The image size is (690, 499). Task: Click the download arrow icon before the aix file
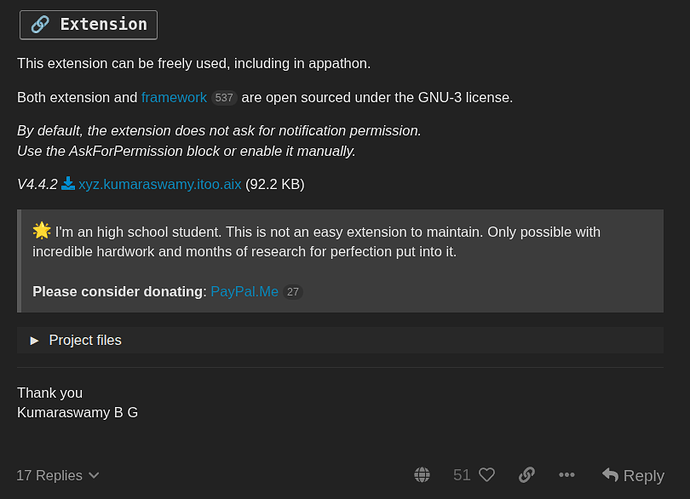click(68, 184)
